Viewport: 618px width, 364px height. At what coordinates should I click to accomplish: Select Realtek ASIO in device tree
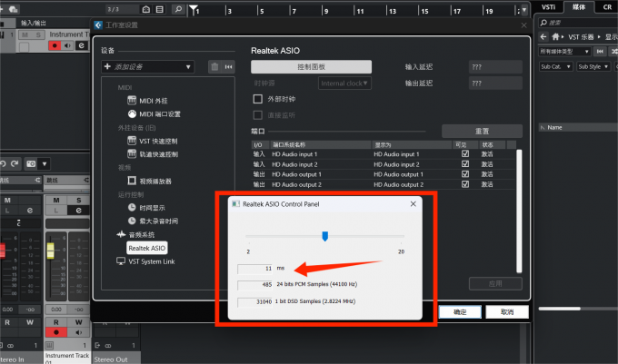tap(147, 248)
